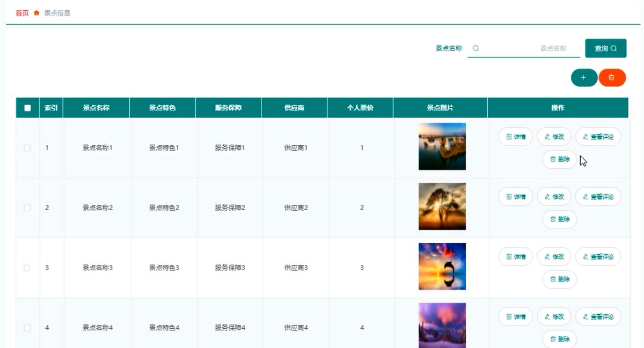Click the comment icon on row 1's 查看评论 button
Image resolution: width=644 pixels, height=348 pixels.
pyautogui.click(x=587, y=137)
